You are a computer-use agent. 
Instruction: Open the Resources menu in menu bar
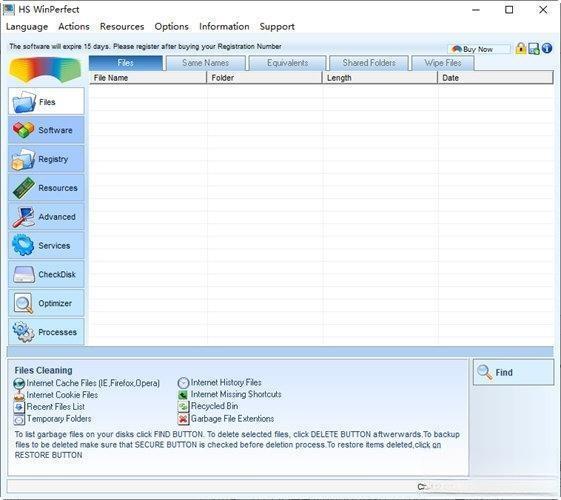122,26
